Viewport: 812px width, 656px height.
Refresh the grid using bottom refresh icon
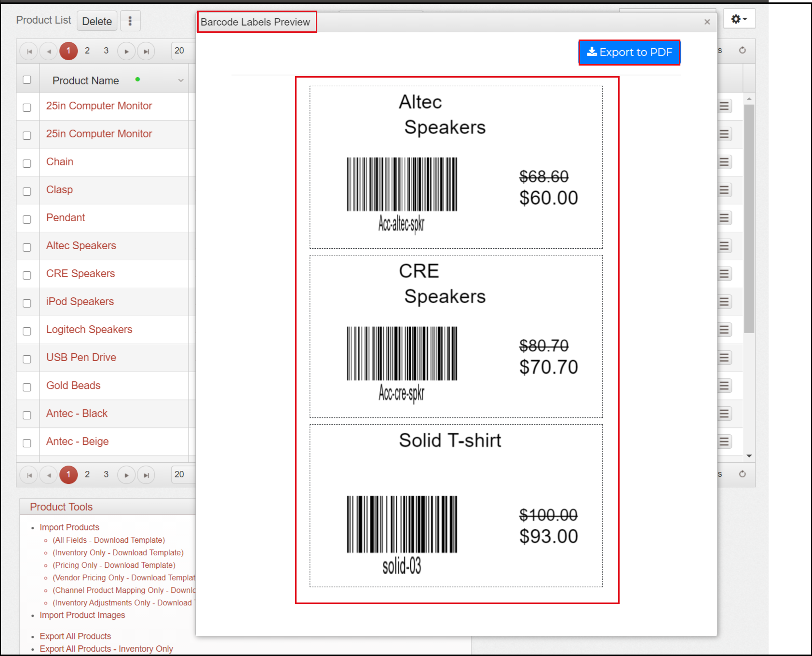point(743,474)
